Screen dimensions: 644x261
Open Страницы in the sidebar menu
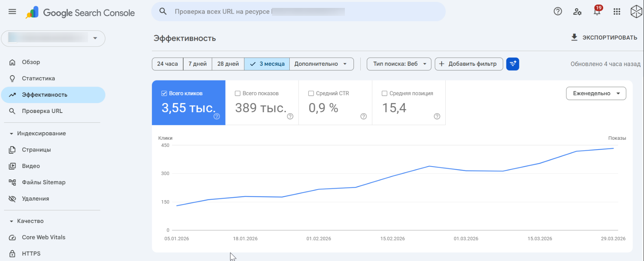point(36,150)
